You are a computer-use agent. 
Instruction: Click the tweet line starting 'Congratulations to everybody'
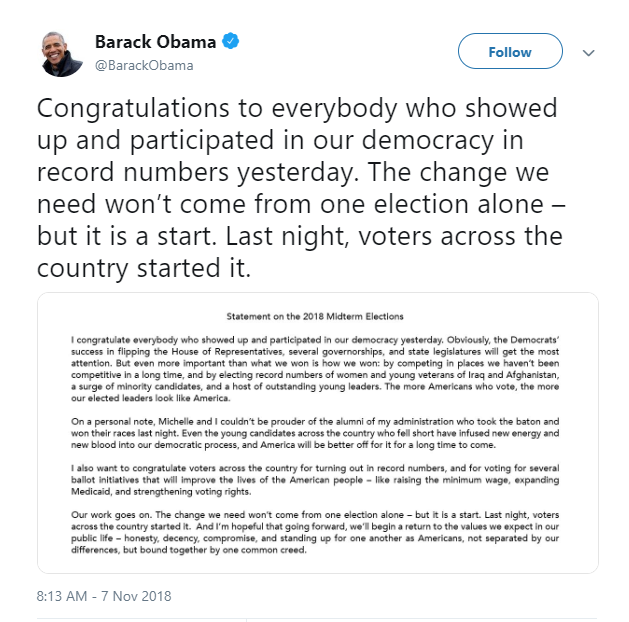(x=297, y=109)
